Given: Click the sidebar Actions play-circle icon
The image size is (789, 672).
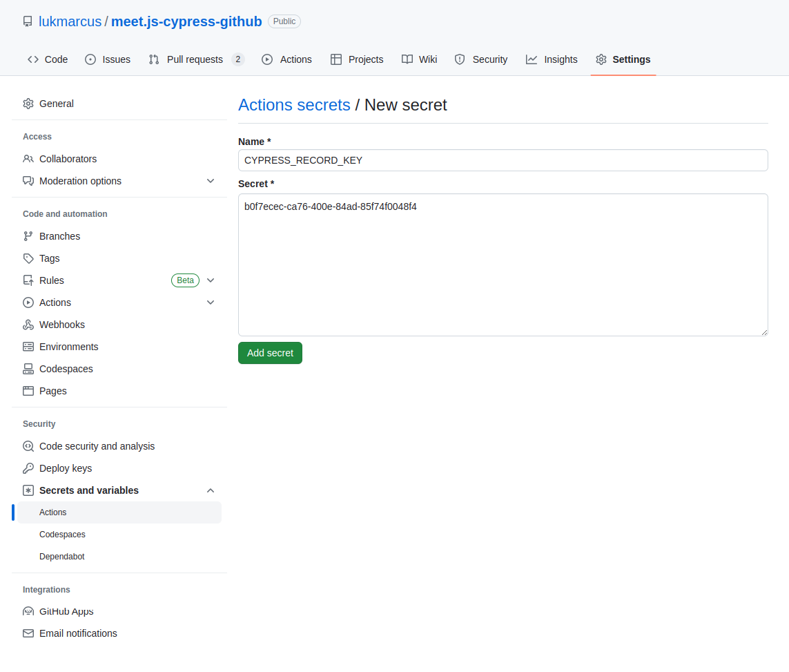Looking at the screenshot, I should coord(28,303).
